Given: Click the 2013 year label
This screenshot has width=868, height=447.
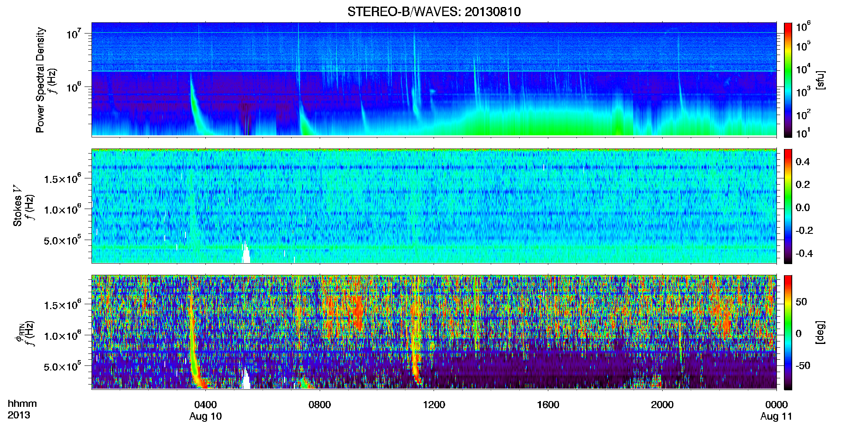Looking at the screenshot, I should click(19, 415).
